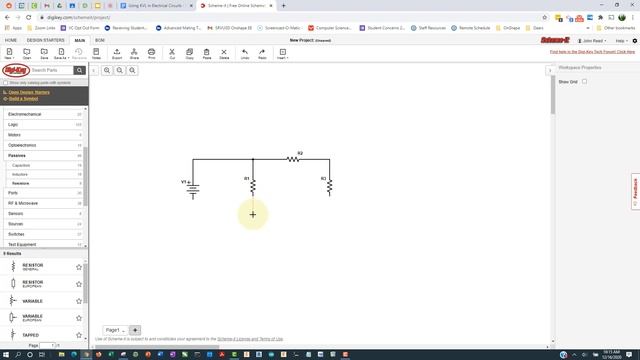Collapse the Passives category
The width and height of the screenshot is (640, 360).
[43, 156]
